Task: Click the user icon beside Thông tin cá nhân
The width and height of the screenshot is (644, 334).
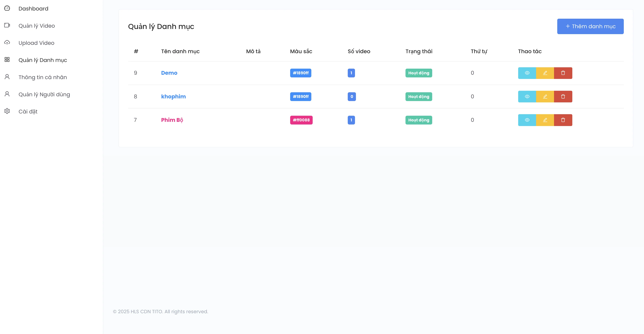Action: pos(7,77)
